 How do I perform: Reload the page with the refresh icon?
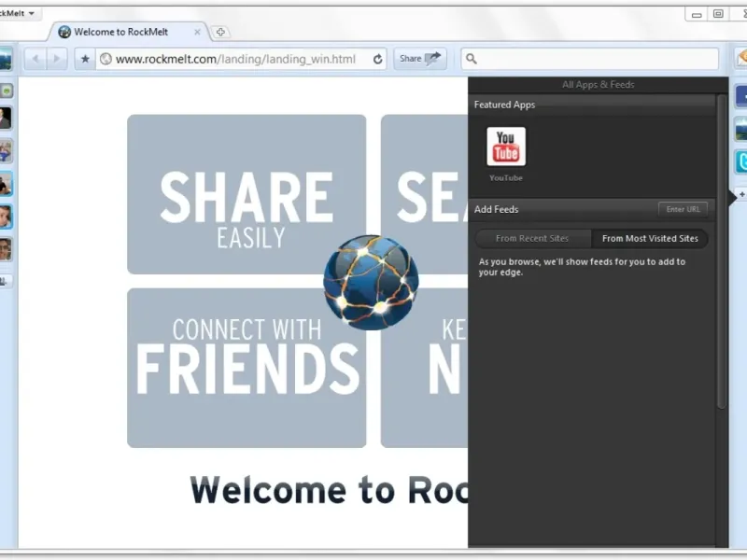(x=378, y=59)
